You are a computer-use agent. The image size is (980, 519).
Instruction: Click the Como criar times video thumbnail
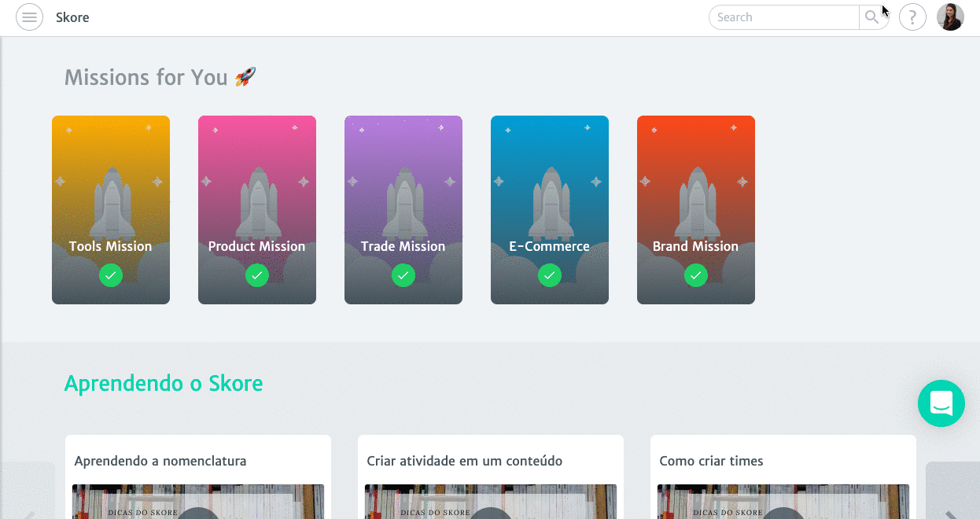coord(783,502)
